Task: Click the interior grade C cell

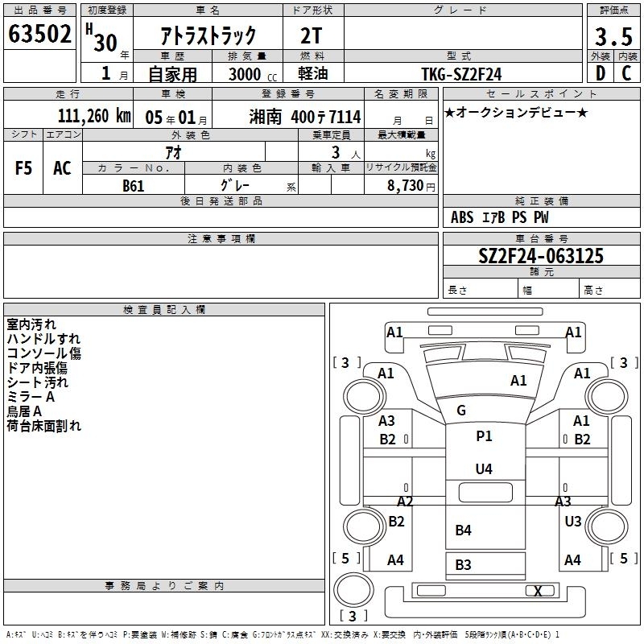Action: [625, 73]
